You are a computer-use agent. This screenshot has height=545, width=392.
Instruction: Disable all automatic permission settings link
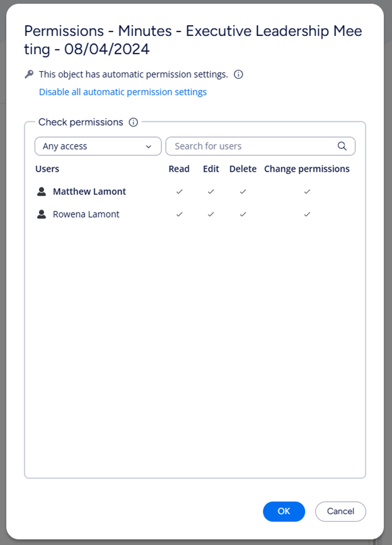(123, 91)
